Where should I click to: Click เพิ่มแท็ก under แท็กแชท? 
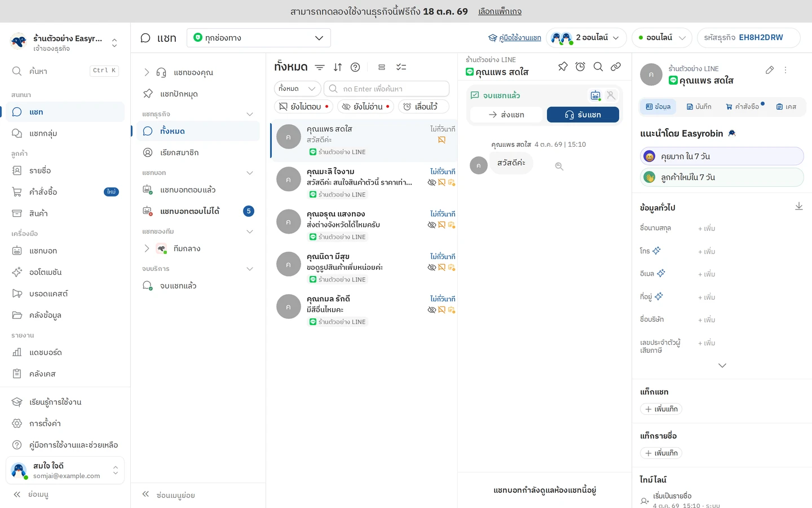661,409
